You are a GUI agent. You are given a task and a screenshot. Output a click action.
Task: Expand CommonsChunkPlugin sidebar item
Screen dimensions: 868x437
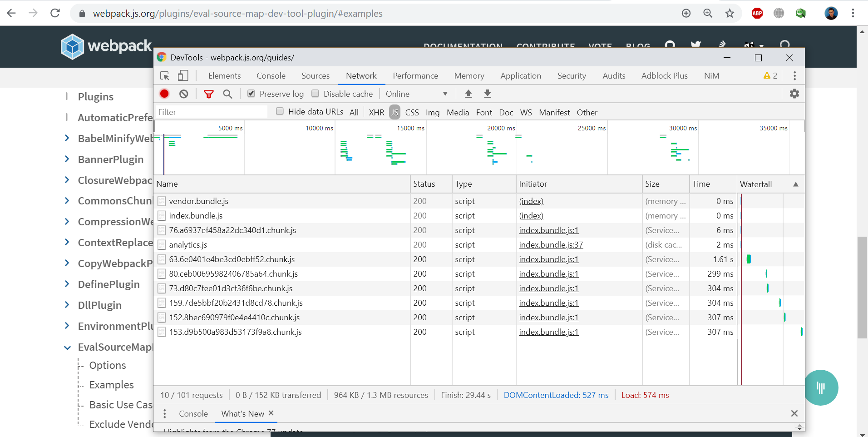pos(67,200)
